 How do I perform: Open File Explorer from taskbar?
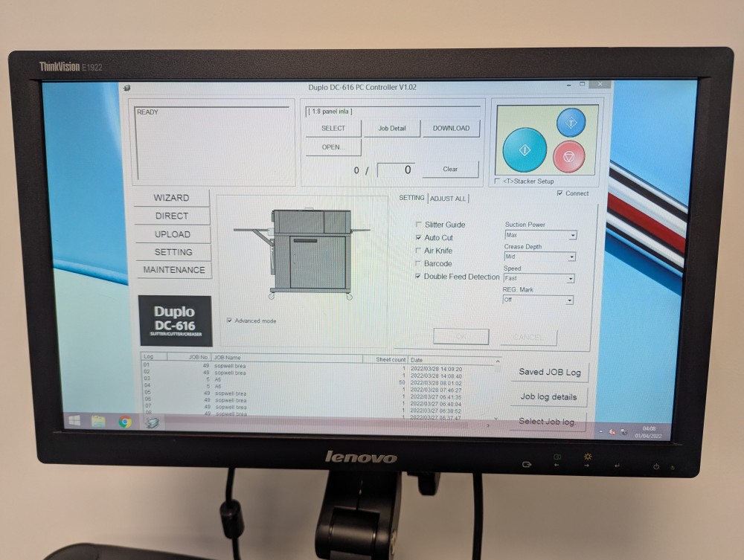click(98, 422)
